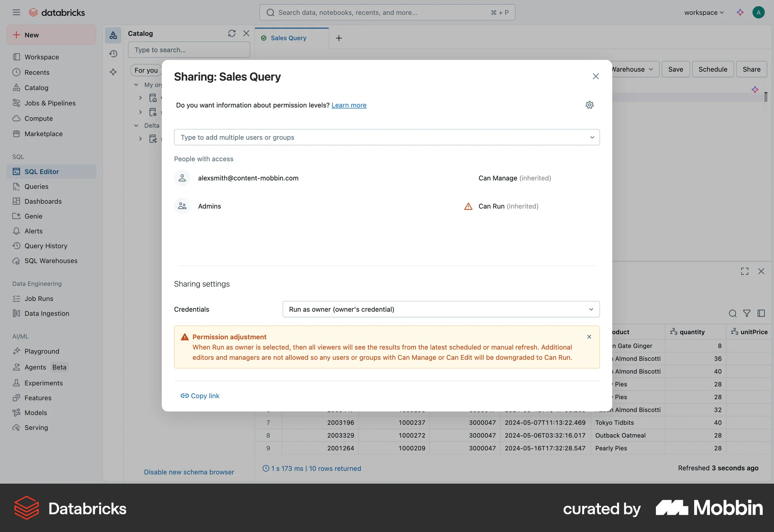Select Query History in the sidebar

(x=45, y=245)
